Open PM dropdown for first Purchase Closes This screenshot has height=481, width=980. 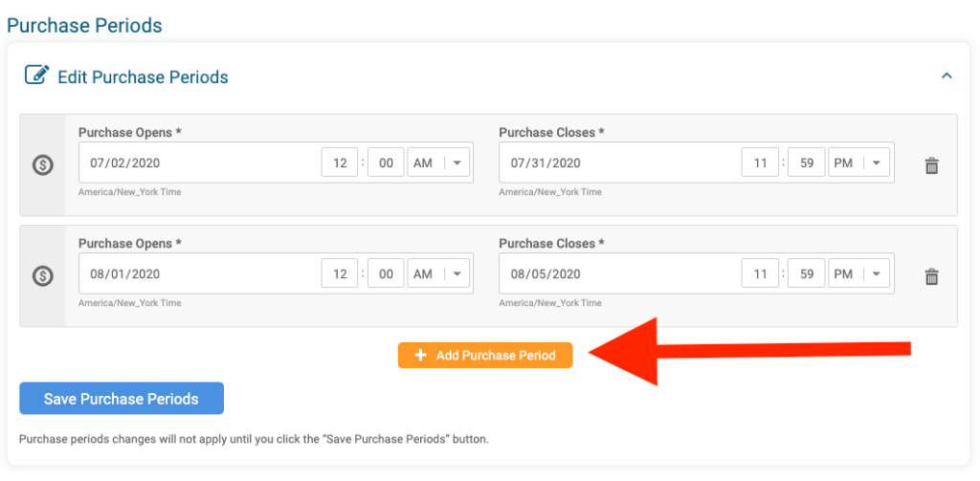858,163
